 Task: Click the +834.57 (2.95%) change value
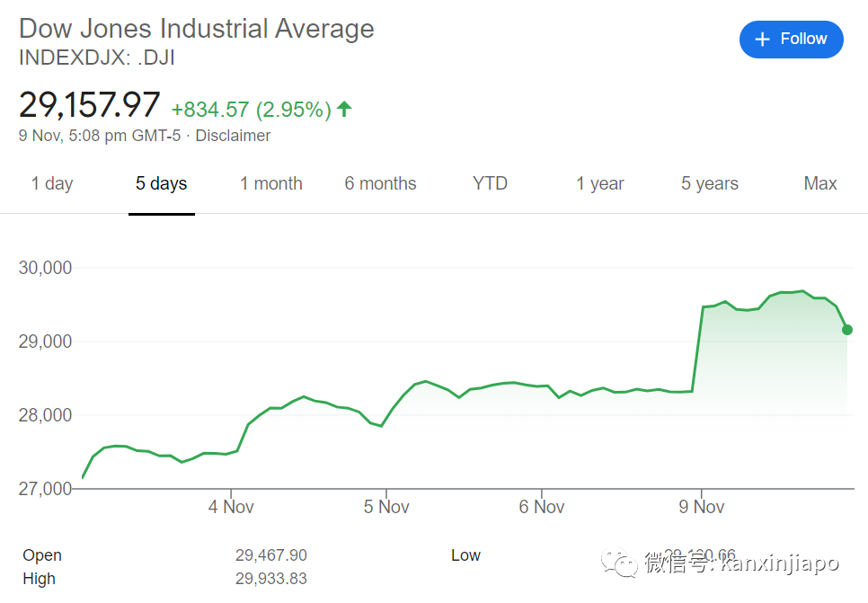[252, 110]
